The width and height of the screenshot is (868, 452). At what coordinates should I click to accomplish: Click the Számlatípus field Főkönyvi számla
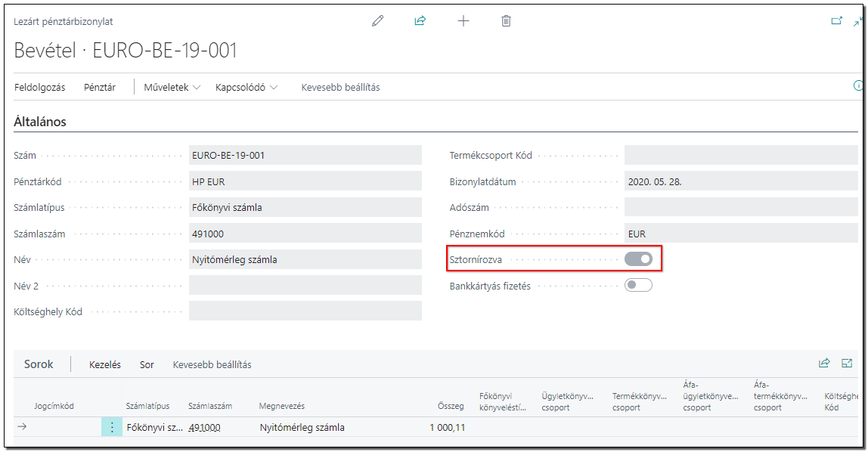[305, 207]
